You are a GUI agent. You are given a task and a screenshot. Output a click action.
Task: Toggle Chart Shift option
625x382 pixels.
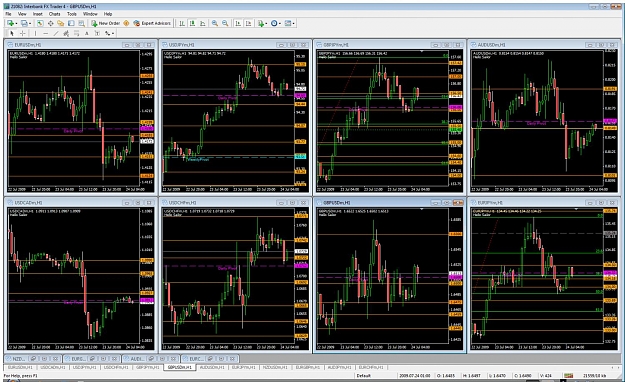[248, 24]
